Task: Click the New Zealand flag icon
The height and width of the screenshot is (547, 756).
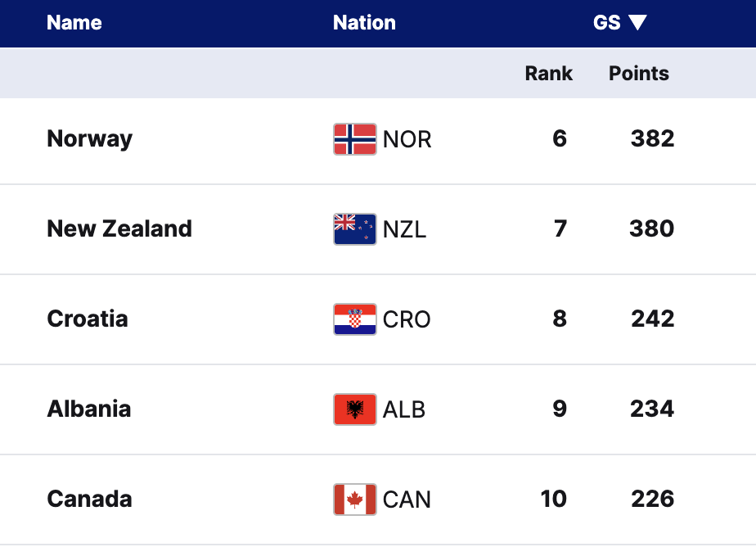Action: pyautogui.click(x=355, y=229)
